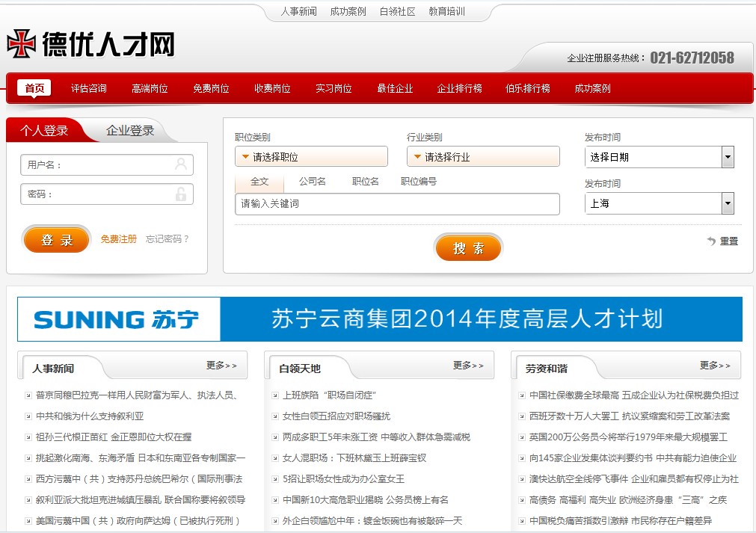Open article 向145家企业发集体谈判要约书
Image resolution: width=756 pixels, height=533 pixels.
pos(633,457)
